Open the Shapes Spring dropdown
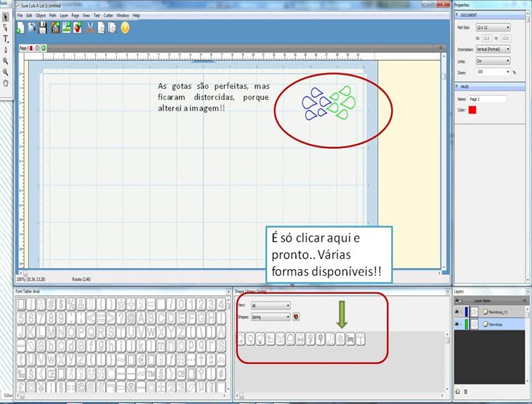The width and height of the screenshot is (532, 404). (271, 317)
